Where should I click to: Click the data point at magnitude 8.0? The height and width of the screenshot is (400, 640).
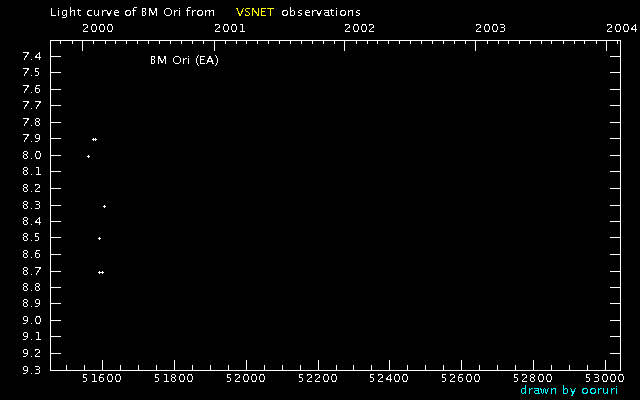point(88,156)
